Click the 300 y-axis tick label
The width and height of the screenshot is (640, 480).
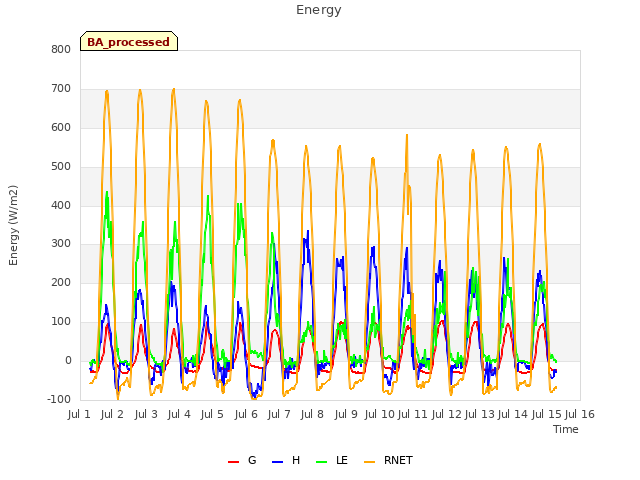click(x=61, y=244)
